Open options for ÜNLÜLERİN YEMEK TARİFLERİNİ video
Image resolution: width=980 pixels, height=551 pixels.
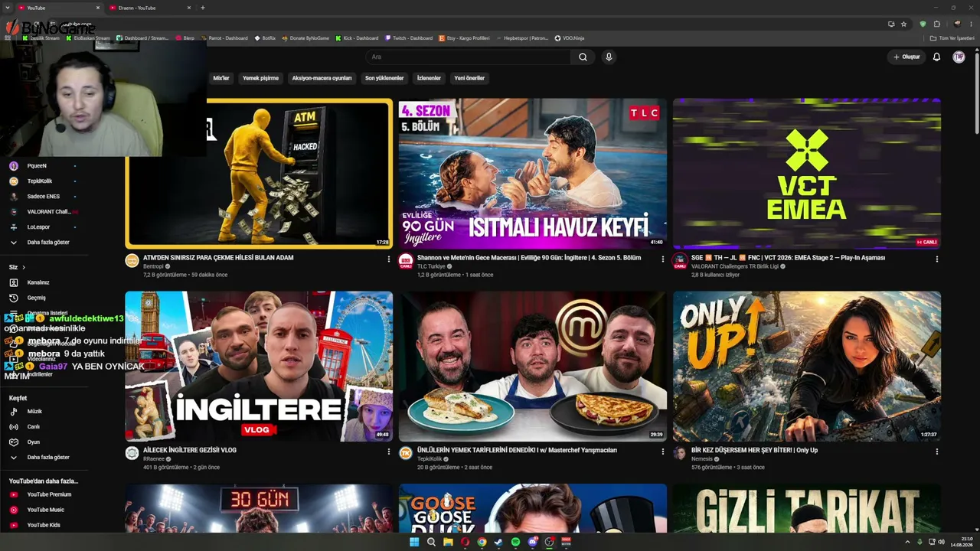pos(663,452)
